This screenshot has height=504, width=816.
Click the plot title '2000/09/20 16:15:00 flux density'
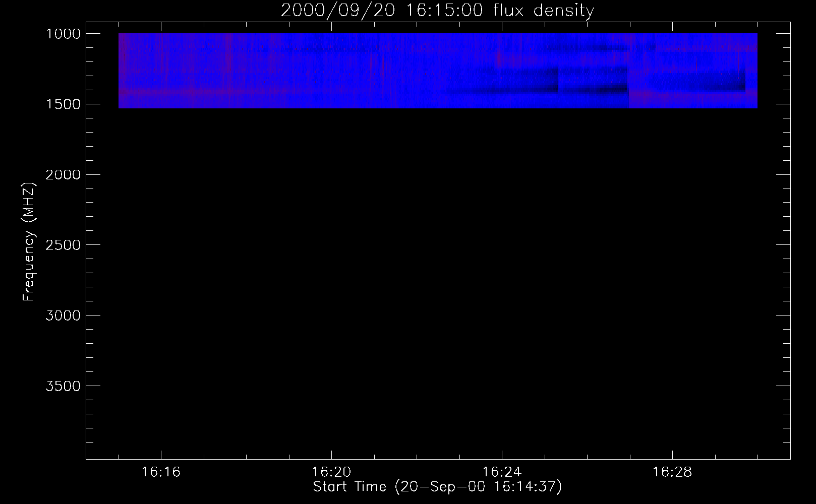click(x=437, y=11)
